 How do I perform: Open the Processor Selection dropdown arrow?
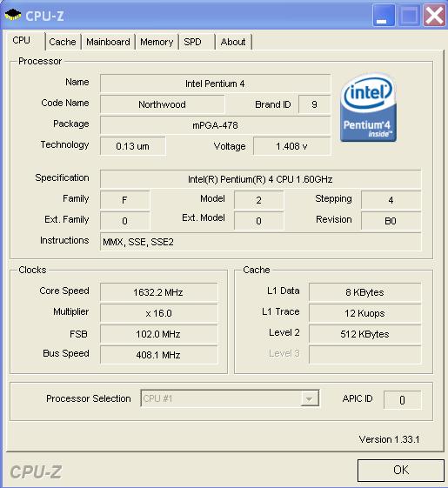309,398
